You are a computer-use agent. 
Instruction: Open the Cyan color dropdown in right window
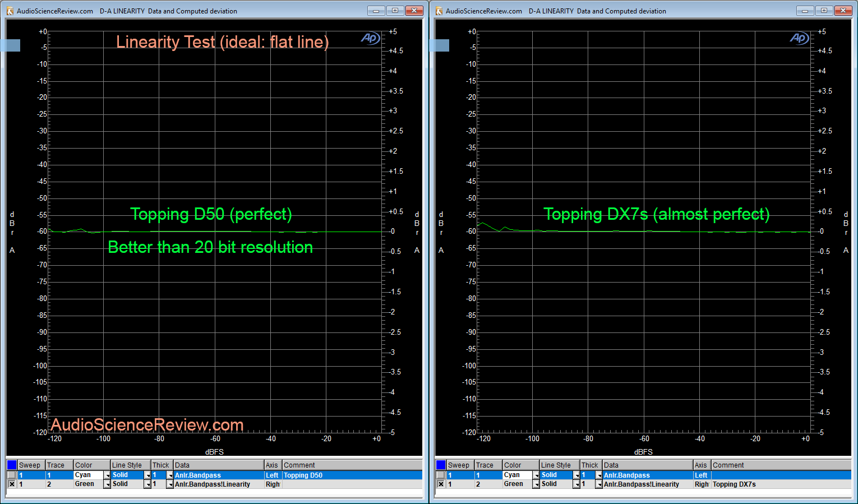click(x=536, y=475)
